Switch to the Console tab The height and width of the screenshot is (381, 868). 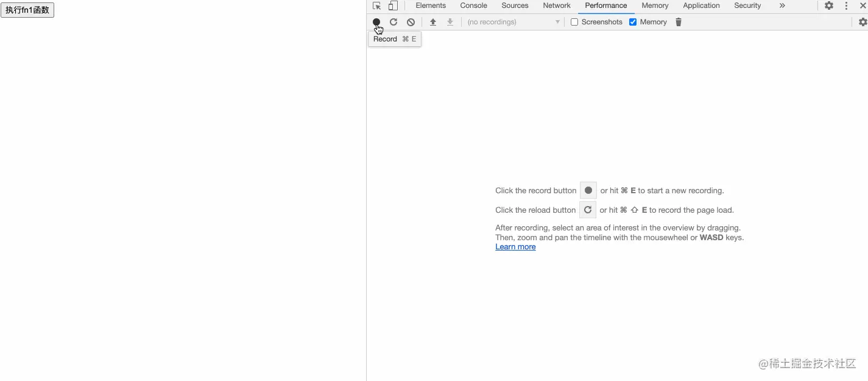point(473,5)
